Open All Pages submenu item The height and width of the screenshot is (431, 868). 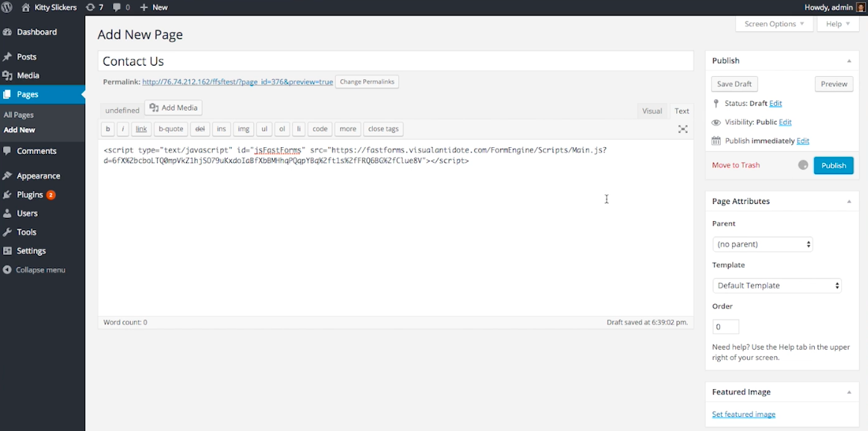(19, 115)
